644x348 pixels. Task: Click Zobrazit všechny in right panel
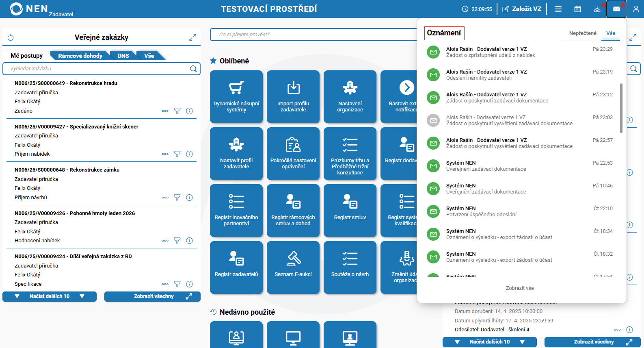coord(592,342)
